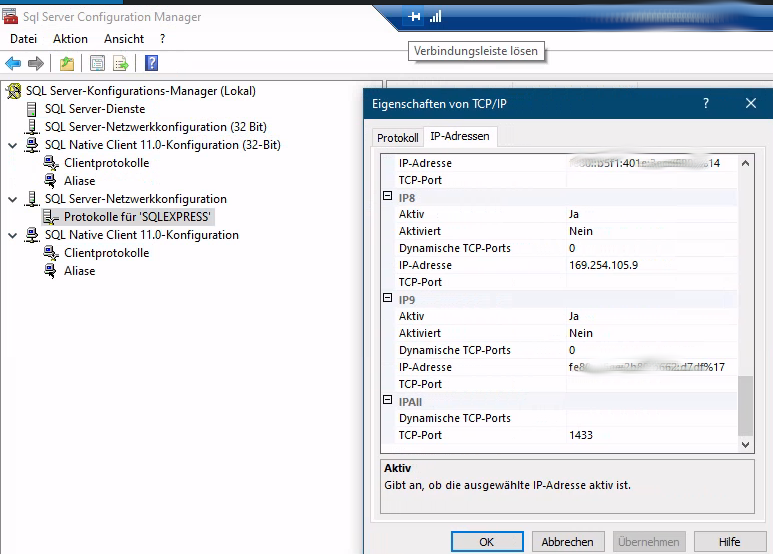Click the signal strength icon on connection bar

point(435,17)
